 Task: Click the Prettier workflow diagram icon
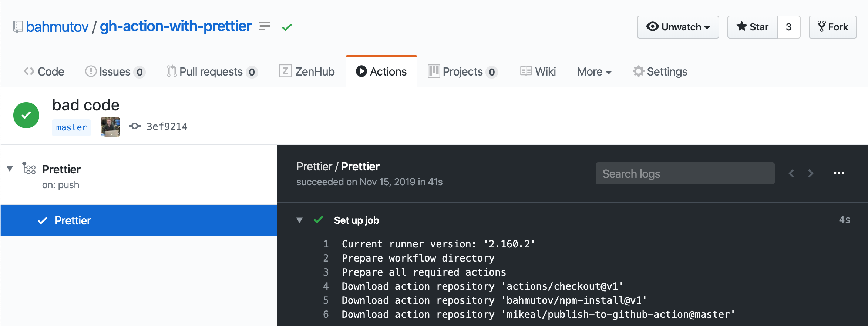point(29,168)
